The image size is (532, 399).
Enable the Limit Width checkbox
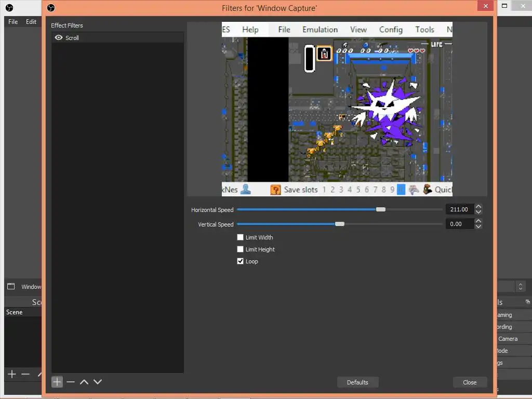(x=240, y=237)
